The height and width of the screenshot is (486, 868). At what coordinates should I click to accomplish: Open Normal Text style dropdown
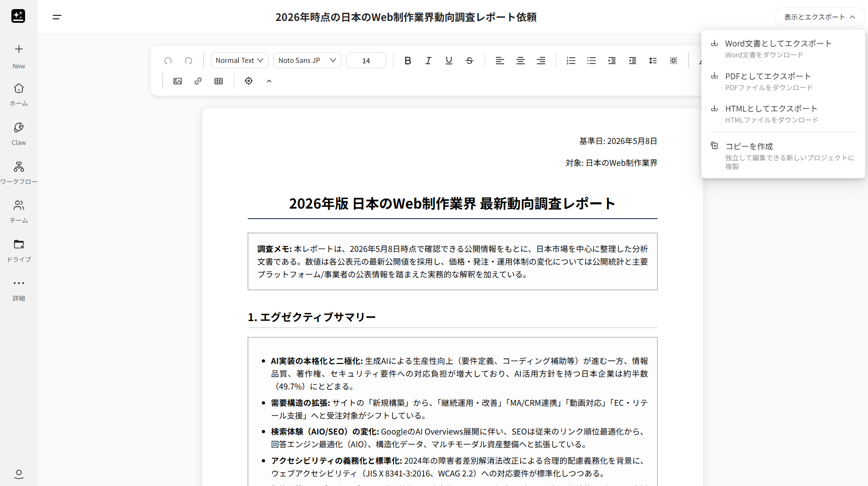click(240, 61)
